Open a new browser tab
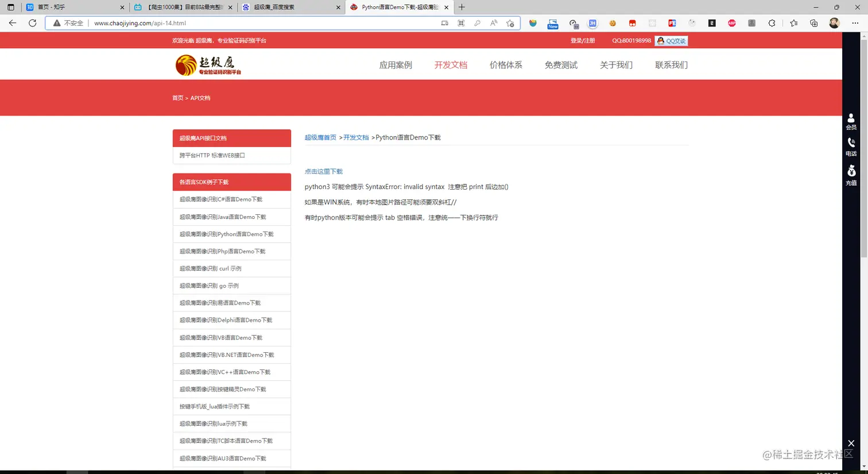Viewport: 868px width, 474px height. click(x=462, y=7)
